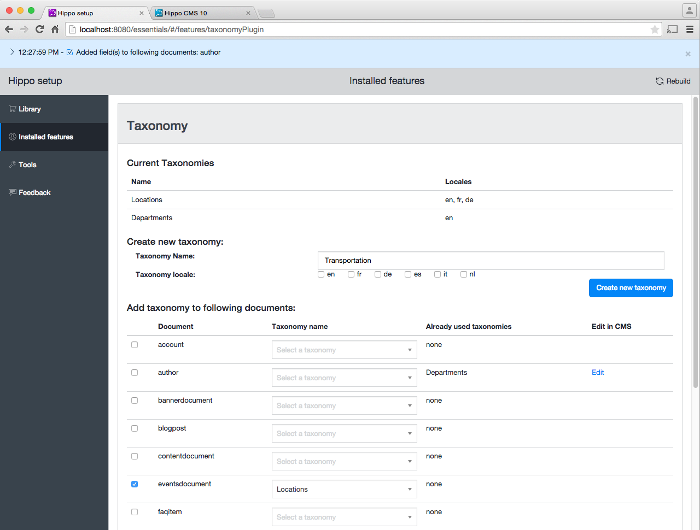Go back with the browser back arrow

coord(9,29)
